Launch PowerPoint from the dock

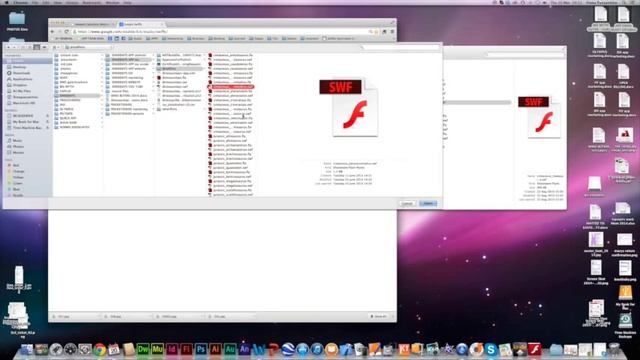click(273, 350)
